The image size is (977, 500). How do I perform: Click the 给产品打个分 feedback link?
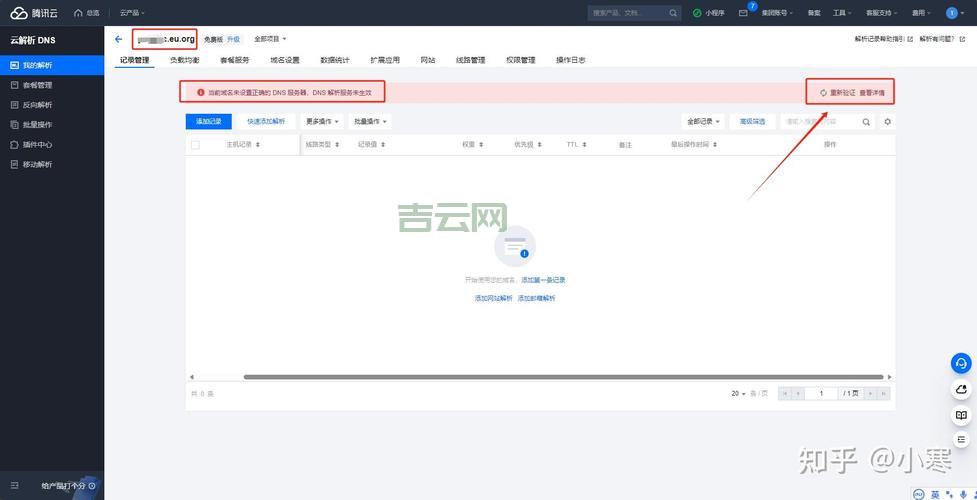tap(68, 485)
